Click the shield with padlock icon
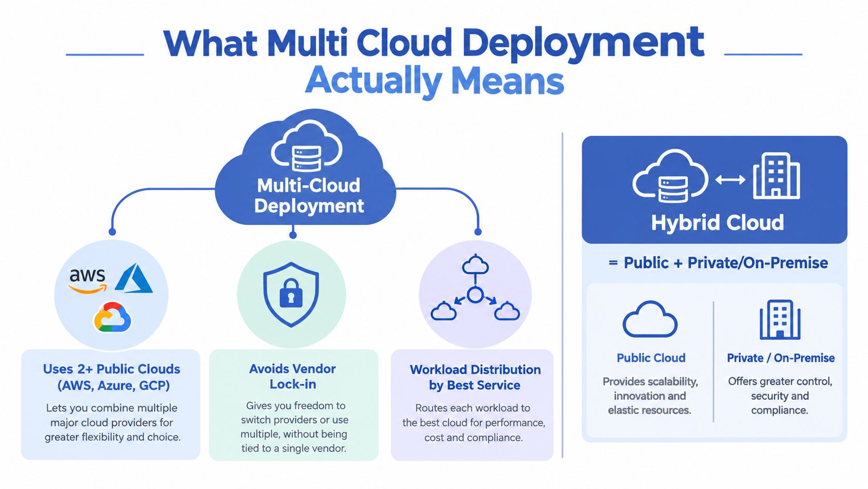 pyautogui.click(x=291, y=294)
